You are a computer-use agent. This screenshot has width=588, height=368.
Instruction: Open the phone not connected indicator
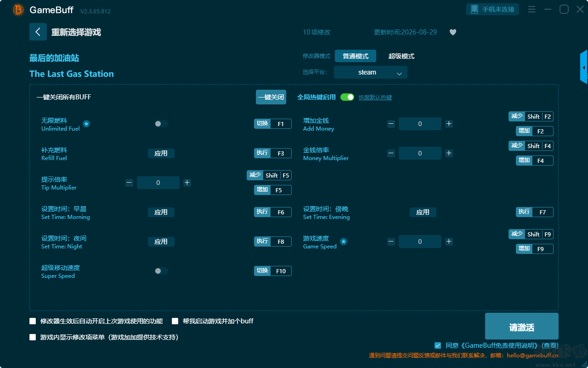pyautogui.click(x=493, y=9)
